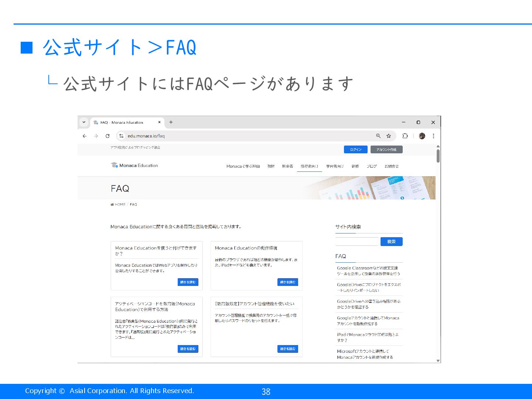Click the scrollbar up arrow

[x=438, y=147]
